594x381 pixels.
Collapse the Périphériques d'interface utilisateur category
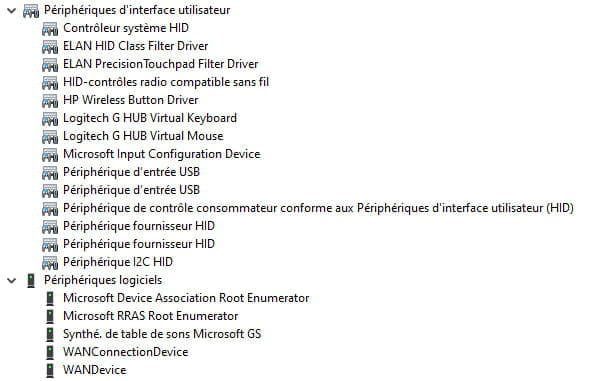[12, 11]
